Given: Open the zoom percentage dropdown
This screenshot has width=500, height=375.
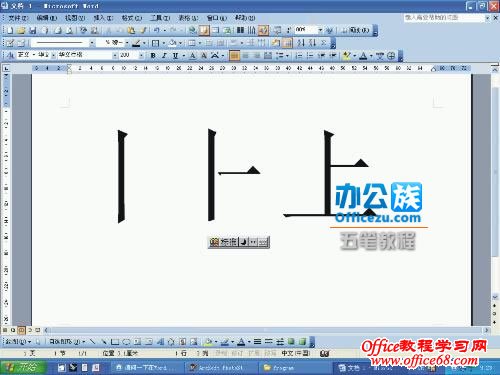Looking at the screenshot, I should (x=320, y=30).
